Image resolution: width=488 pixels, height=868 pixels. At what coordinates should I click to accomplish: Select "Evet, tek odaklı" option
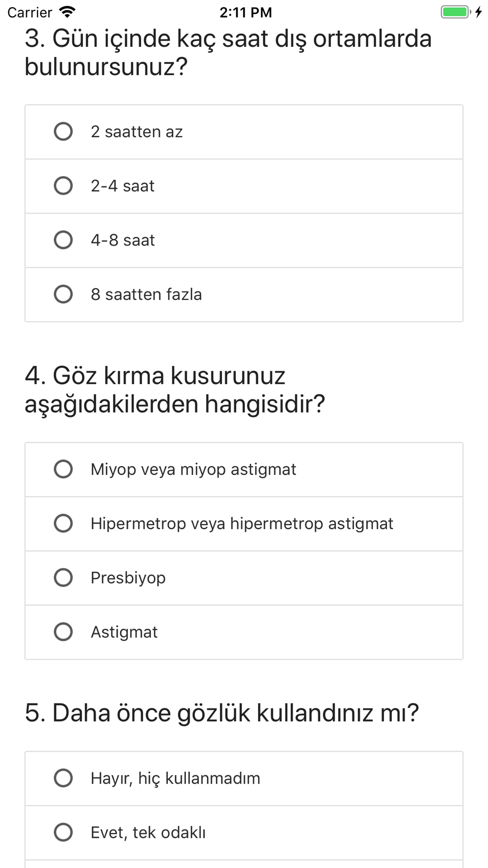63,832
